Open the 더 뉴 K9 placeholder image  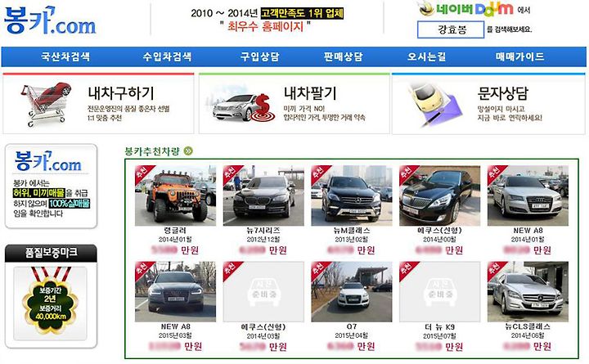[x=439, y=291]
